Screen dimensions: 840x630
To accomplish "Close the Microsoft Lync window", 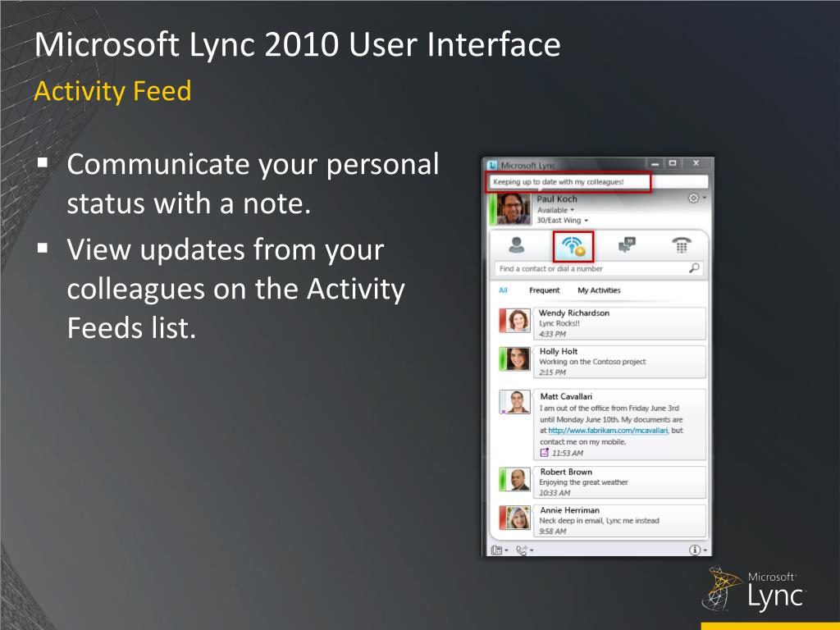I will (696, 163).
